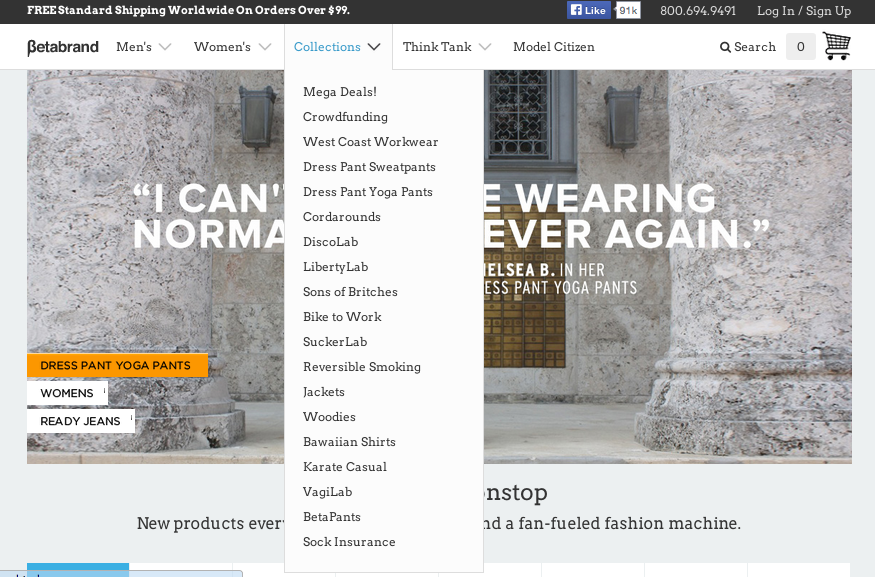The width and height of the screenshot is (875, 577).
Task: Choose Dress Pant Yoga Pants menu item
Action: coord(368,192)
